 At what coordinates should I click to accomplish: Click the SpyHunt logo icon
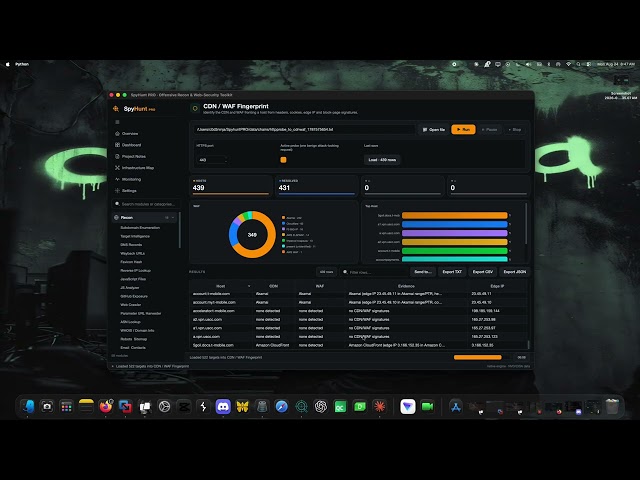[116, 109]
